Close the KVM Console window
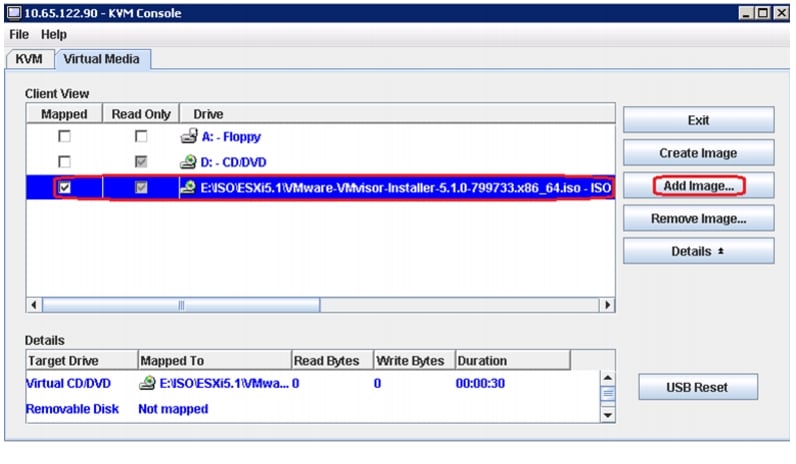 tap(781, 13)
